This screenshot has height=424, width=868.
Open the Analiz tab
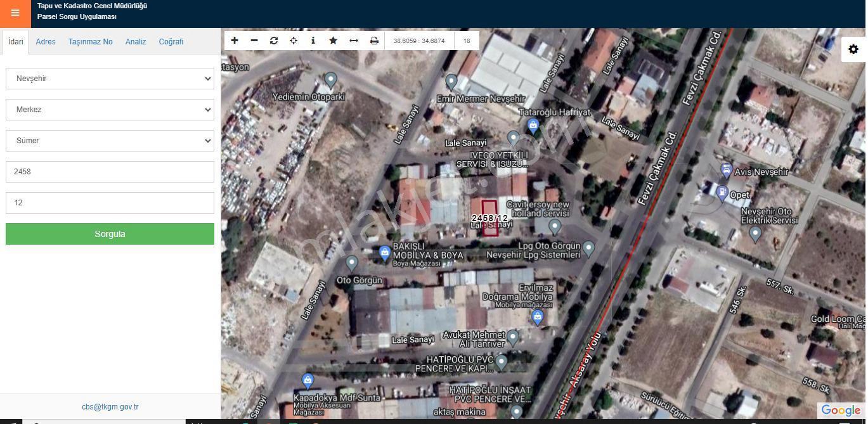[x=136, y=42]
